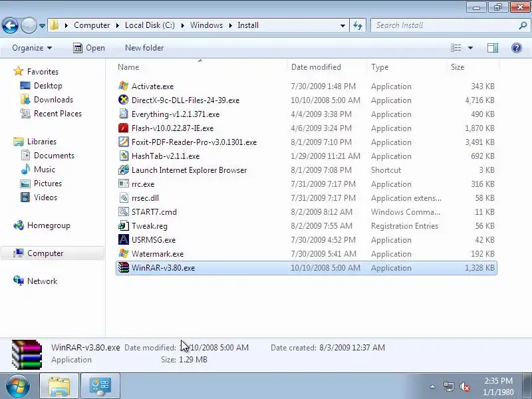The width and height of the screenshot is (532, 399).
Task: Select Favorites in the navigation pane
Action: 43,72
